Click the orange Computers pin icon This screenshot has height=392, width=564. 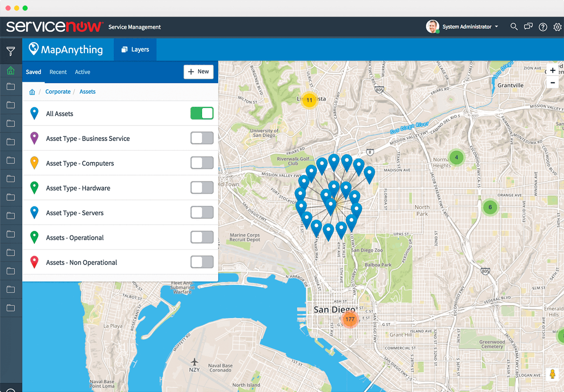point(34,163)
